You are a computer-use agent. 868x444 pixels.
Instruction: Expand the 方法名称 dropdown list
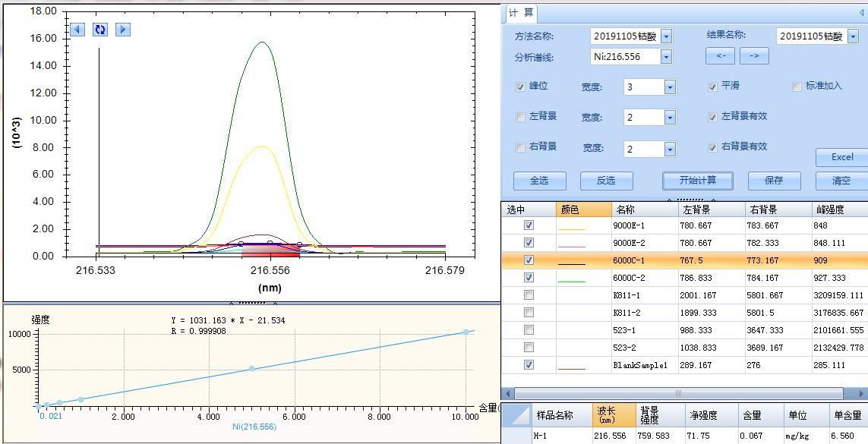click(666, 36)
